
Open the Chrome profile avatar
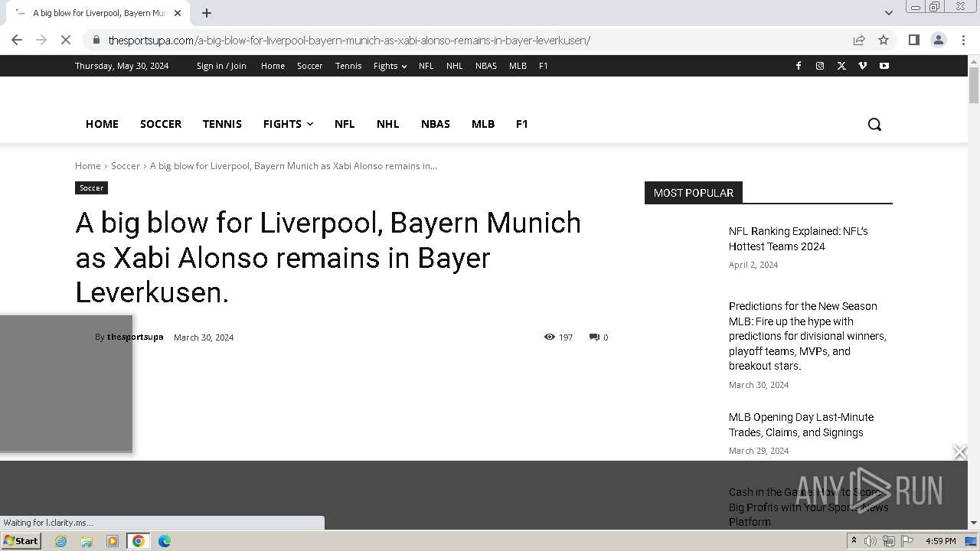pyautogui.click(x=938, y=40)
